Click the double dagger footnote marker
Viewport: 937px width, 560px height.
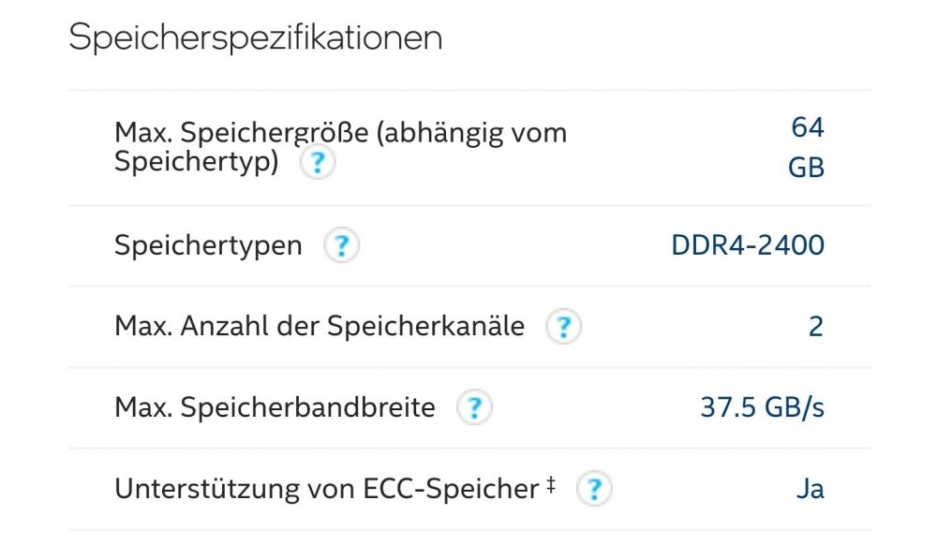click(x=550, y=485)
